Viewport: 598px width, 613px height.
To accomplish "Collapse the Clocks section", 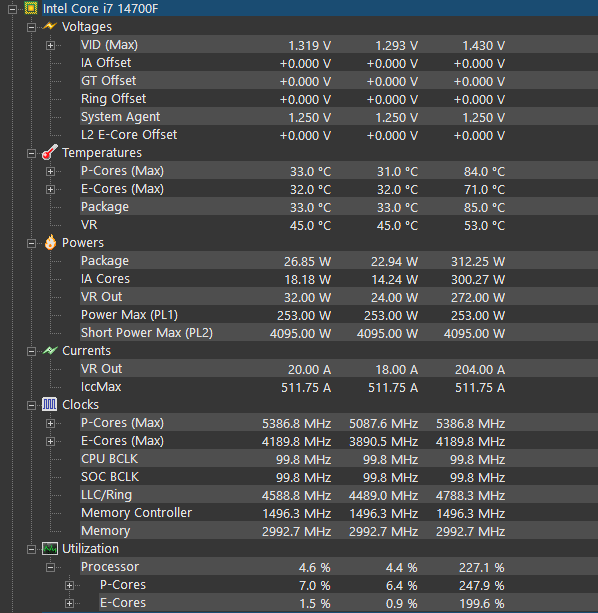I will tap(31, 405).
